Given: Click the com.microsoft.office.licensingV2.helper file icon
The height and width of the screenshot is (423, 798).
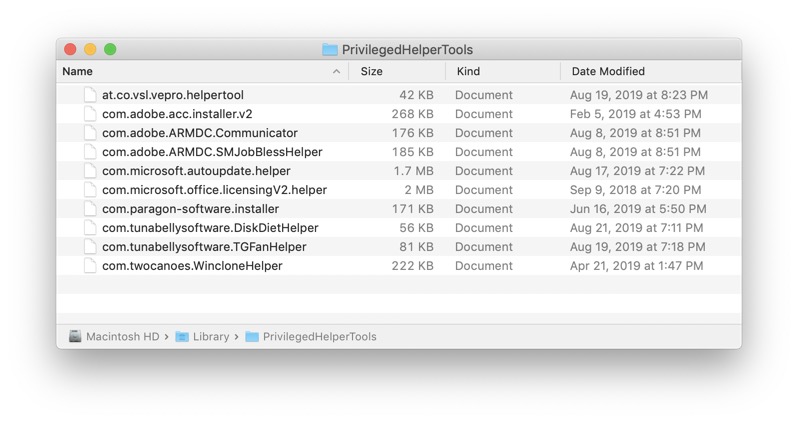Looking at the screenshot, I should pyautogui.click(x=90, y=190).
